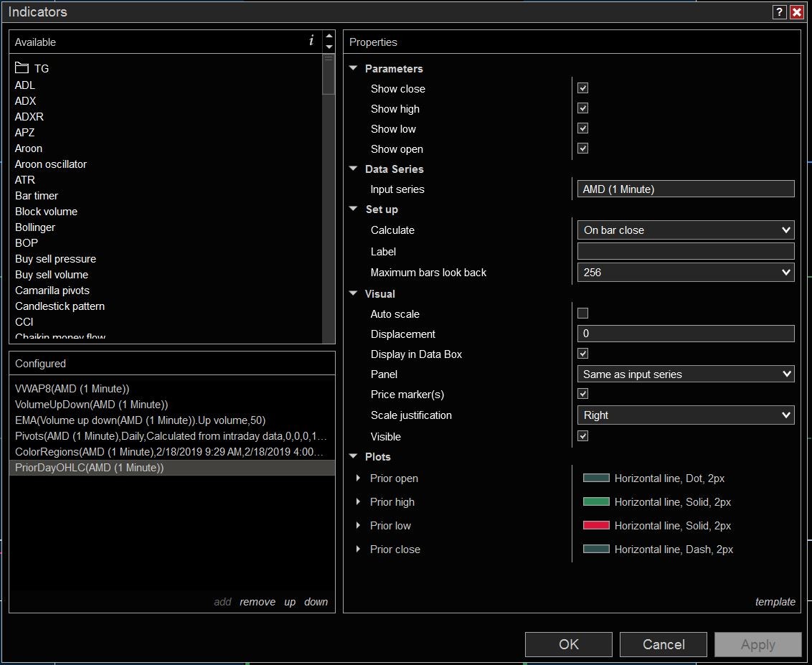
Task: Click the up link in Configured
Action: (x=290, y=603)
